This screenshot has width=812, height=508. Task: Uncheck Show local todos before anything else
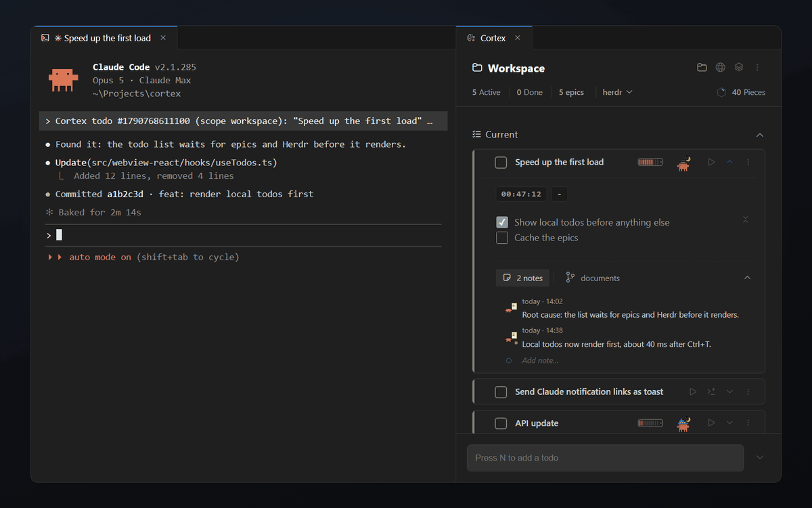click(502, 222)
